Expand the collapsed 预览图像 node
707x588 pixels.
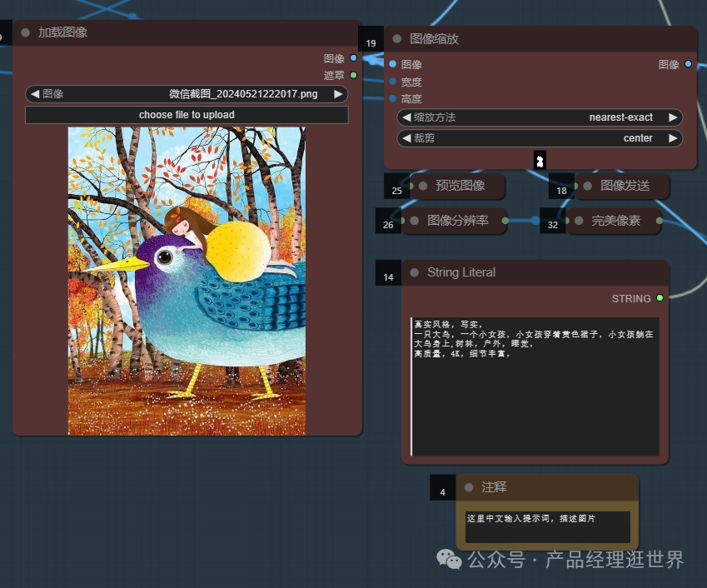coord(423,186)
